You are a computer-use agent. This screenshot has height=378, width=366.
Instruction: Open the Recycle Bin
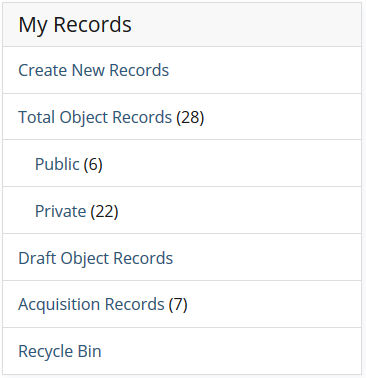(60, 351)
